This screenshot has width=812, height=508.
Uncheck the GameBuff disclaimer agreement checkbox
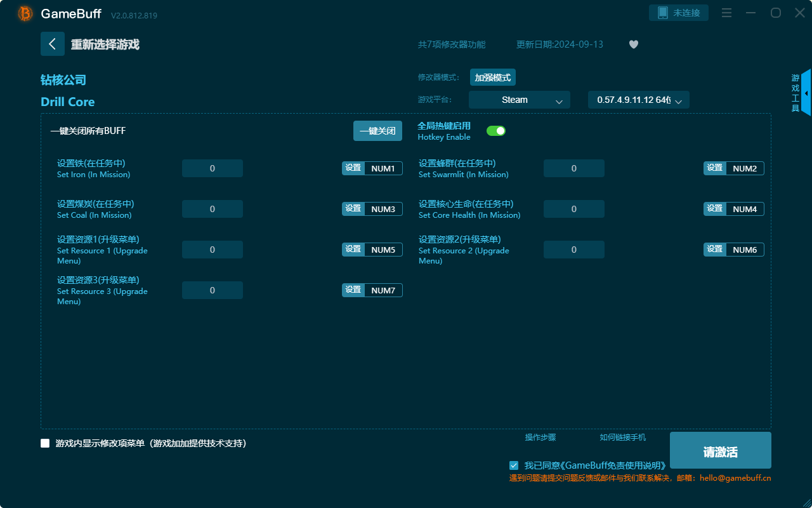(514, 465)
